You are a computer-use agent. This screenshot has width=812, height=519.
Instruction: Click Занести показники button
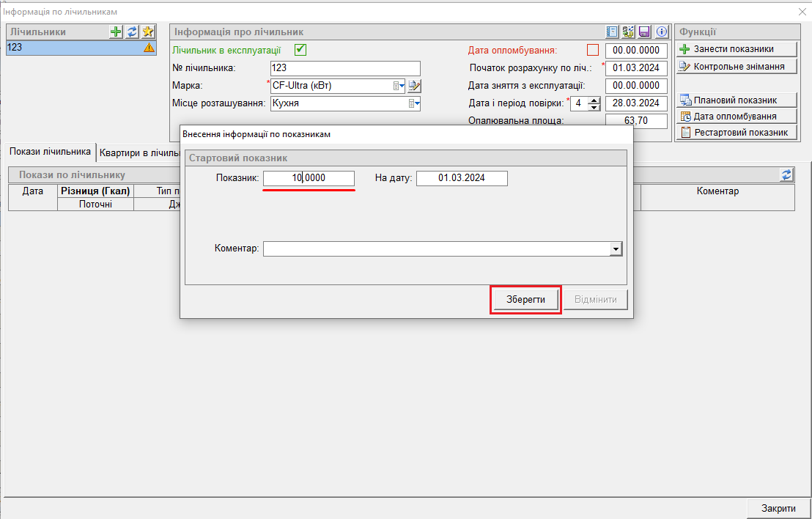coord(736,49)
